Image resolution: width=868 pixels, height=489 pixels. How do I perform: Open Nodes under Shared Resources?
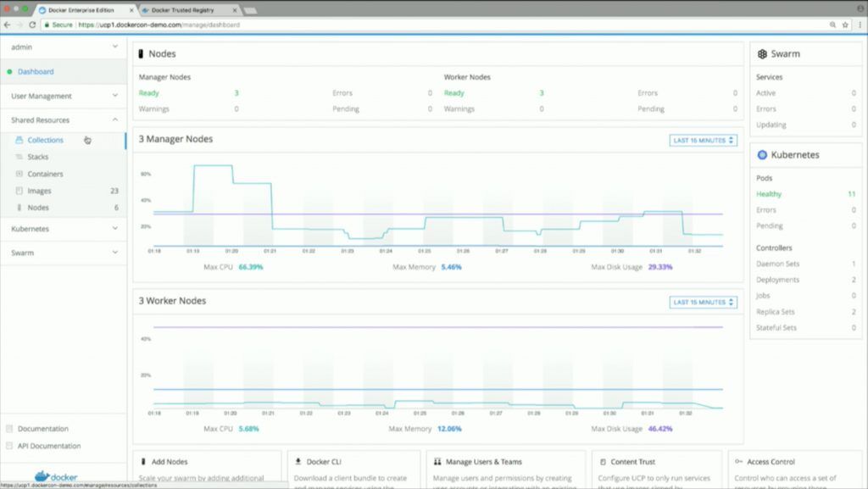(38, 208)
